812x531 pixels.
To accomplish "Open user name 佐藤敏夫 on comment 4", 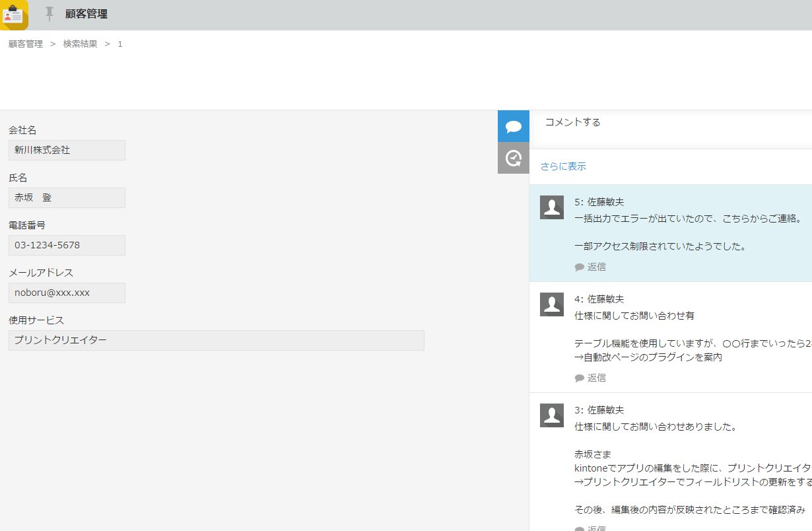I will point(606,299).
